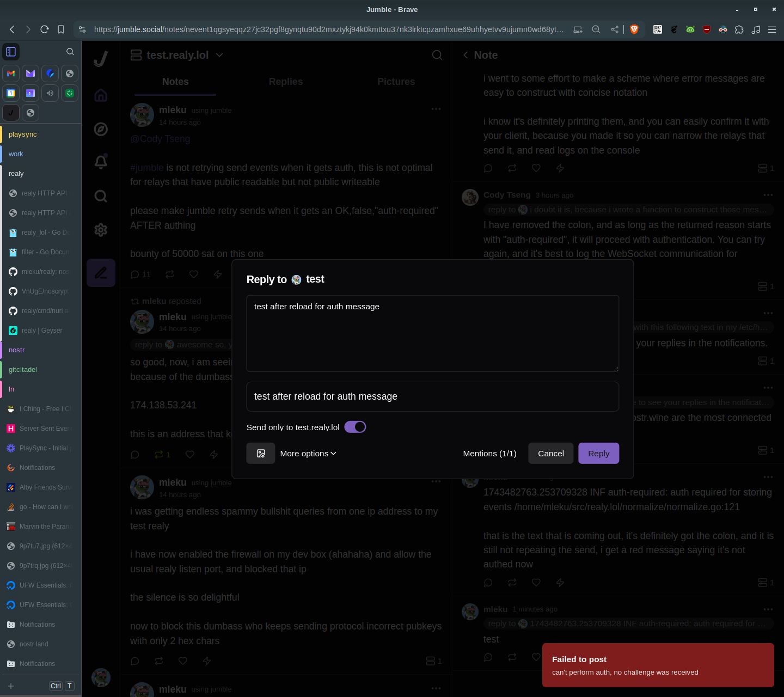Click Jumble home icon
This screenshot has width=784, height=697.
(101, 95)
